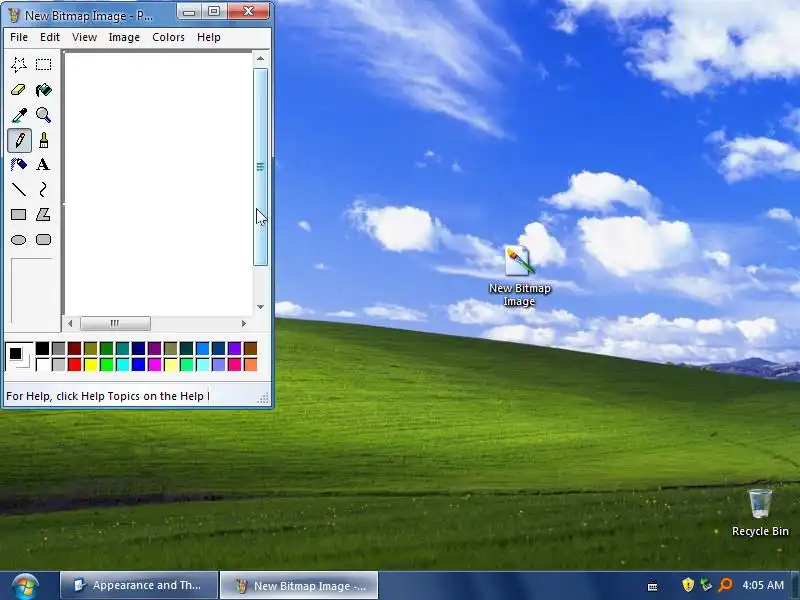Screen dimensions: 800x600
Task: Select the Free-Form Select tool
Action: coord(19,65)
